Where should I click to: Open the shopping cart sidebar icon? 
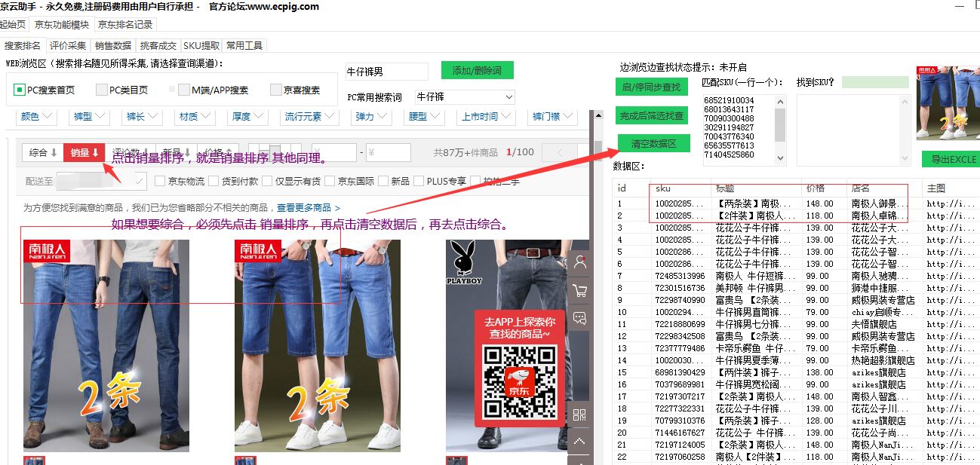coord(579,290)
